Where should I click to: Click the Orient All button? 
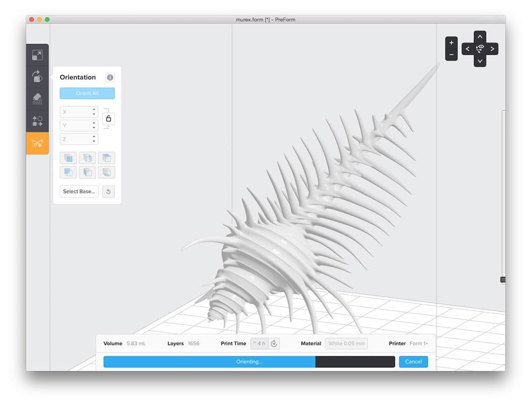pos(87,93)
